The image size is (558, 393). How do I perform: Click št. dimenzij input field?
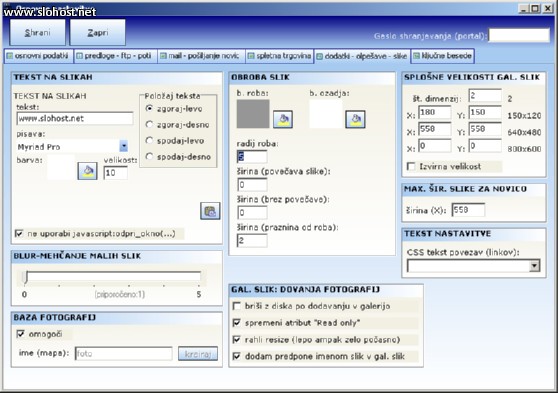[x=485, y=95]
